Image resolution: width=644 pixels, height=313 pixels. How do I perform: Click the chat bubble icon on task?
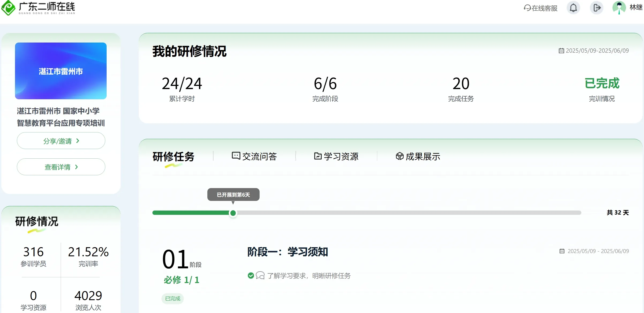tap(260, 276)
